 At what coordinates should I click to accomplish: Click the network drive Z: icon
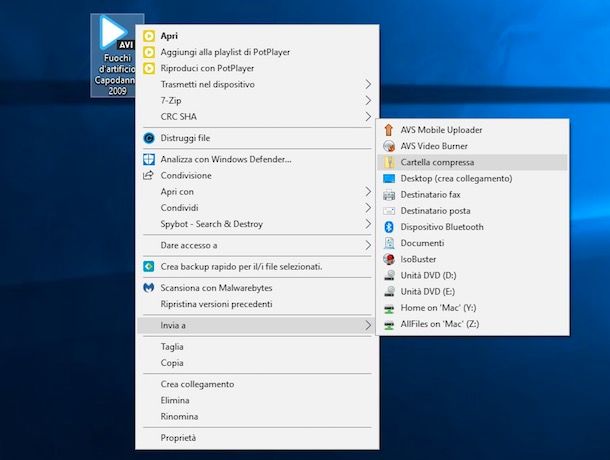(389, 325)
